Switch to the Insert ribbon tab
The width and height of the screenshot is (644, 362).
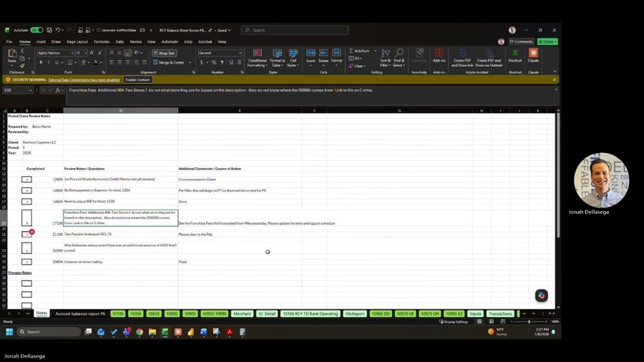pyautogui.click(x=41, y=41)
